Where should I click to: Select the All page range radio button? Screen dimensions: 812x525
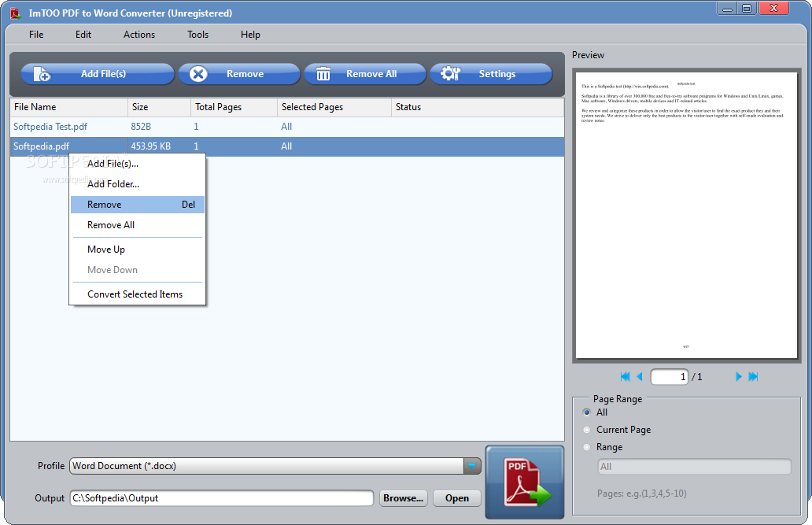click(587, 412)
